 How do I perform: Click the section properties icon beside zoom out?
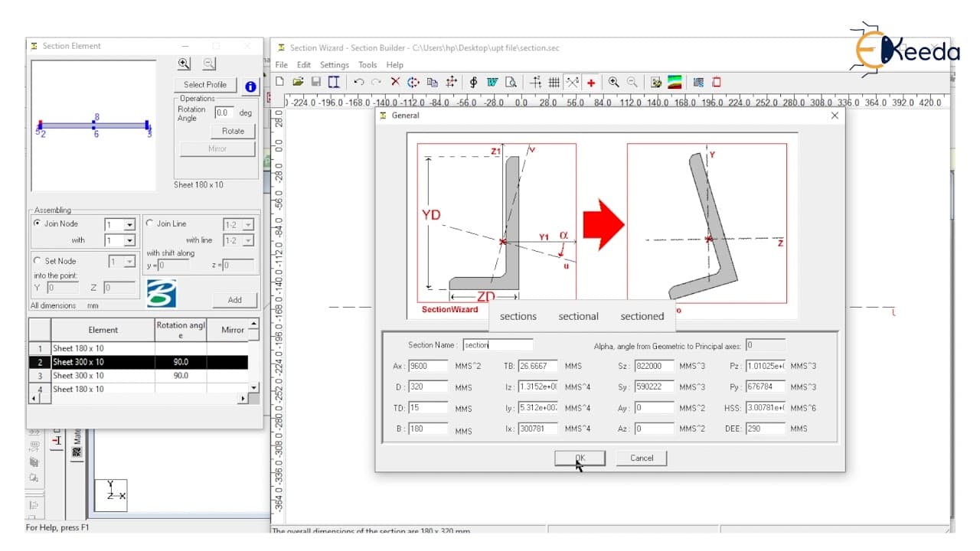[656, 82]
